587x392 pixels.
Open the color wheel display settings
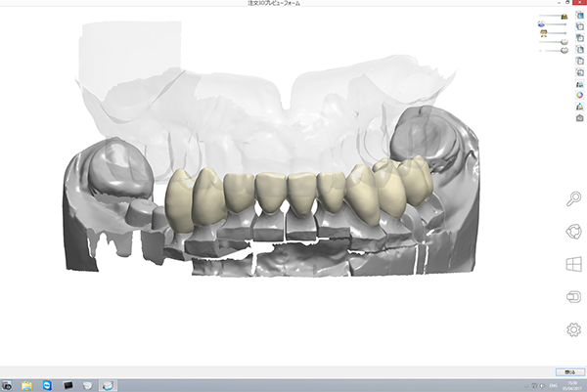579,95
